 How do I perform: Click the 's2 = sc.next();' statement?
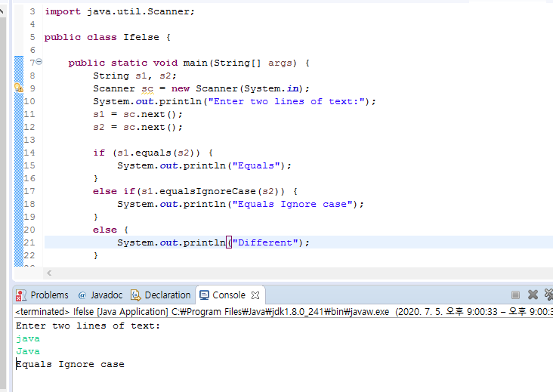[x=138, y=127]
